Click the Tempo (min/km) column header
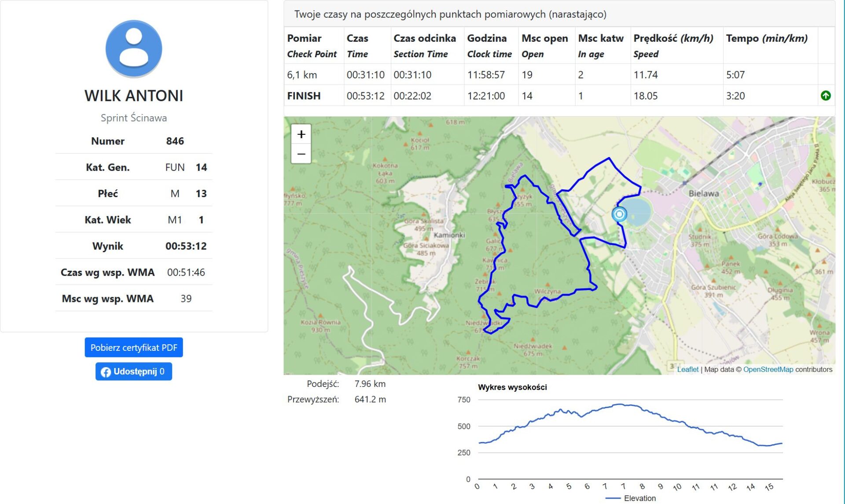The width and height of the screenshot is (845, 504). (767, 38)
